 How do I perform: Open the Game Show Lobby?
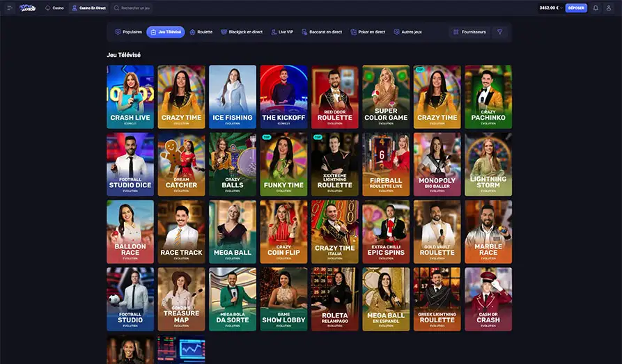283,299
